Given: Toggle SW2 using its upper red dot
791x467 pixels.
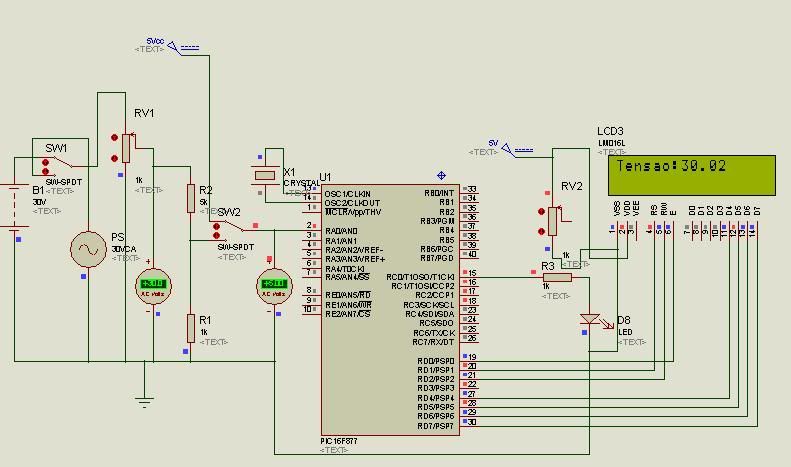Looking at the screenshot, I should click(x=216, y=226).
